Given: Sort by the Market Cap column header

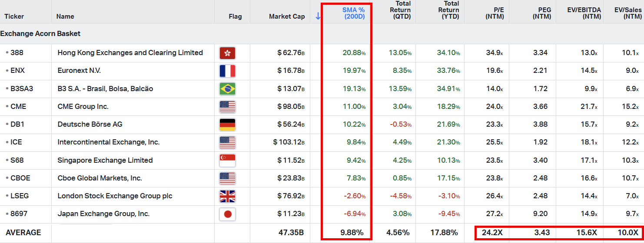Looking at the screenshot, I should click(287, 16).
